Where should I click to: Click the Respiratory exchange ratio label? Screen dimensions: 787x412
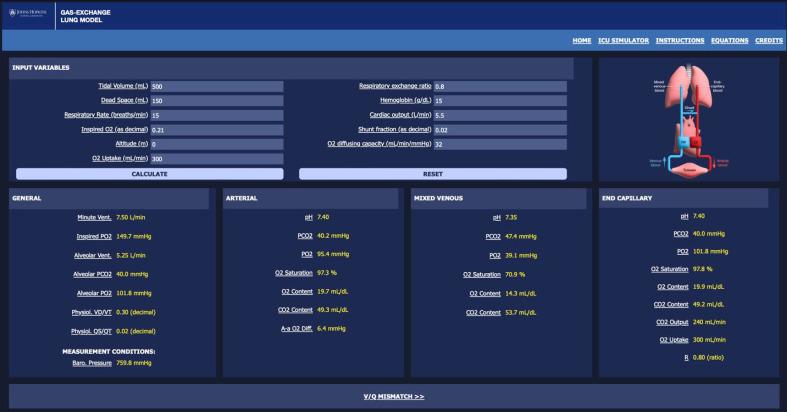pyautogui.click(x=395, y=86)
